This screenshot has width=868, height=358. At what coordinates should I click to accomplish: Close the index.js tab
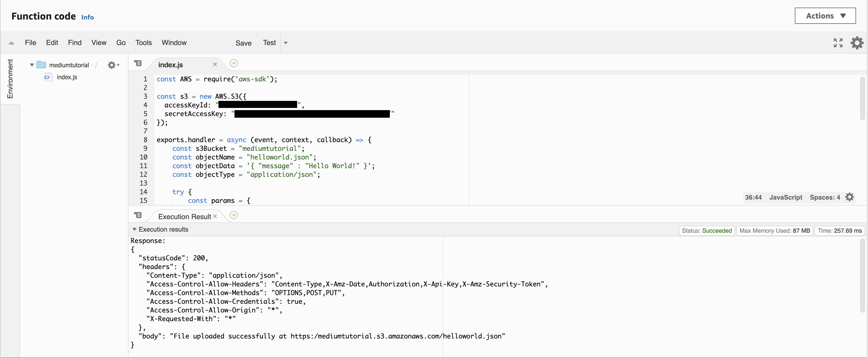click(215, 64)
